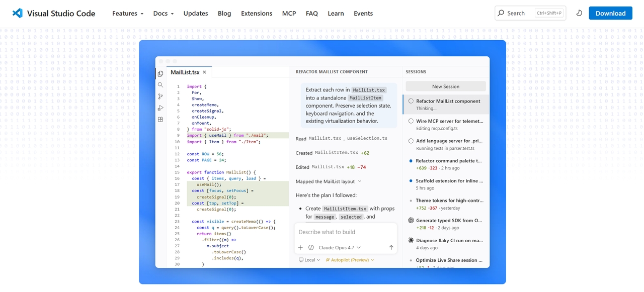Click blue dot of Scaffold extension session

click(x=411, y=181)
